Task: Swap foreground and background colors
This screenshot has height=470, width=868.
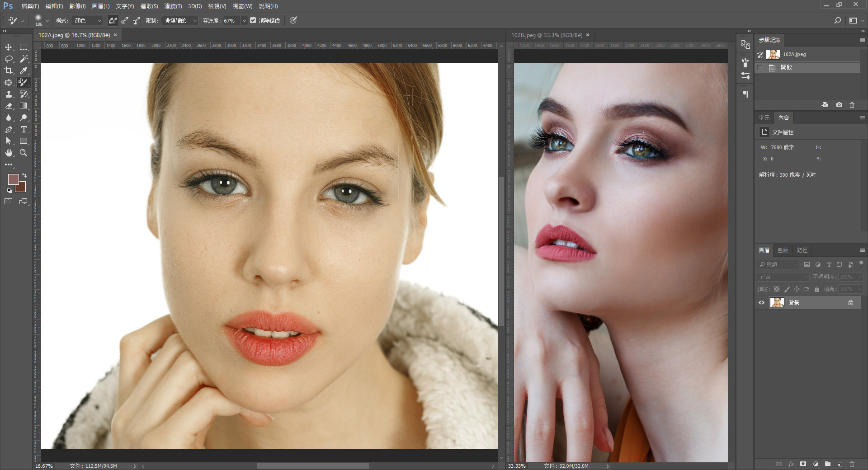Action: tap(24, 175)
